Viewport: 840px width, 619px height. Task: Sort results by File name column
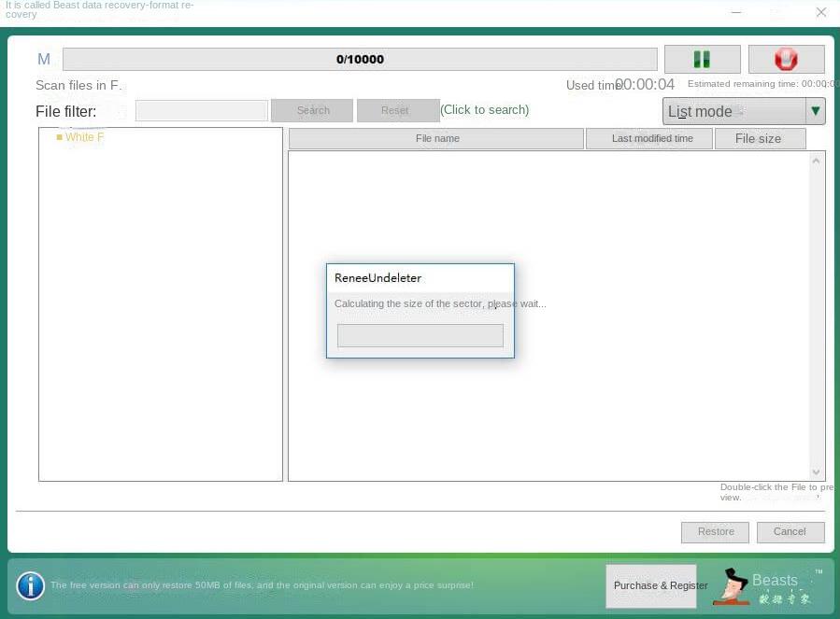click(x=437, y=138)
